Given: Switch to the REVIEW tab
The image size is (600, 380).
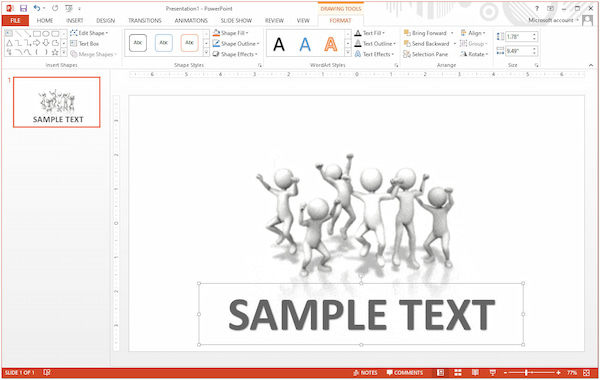Looking at the screenshot, I should 274,20.
